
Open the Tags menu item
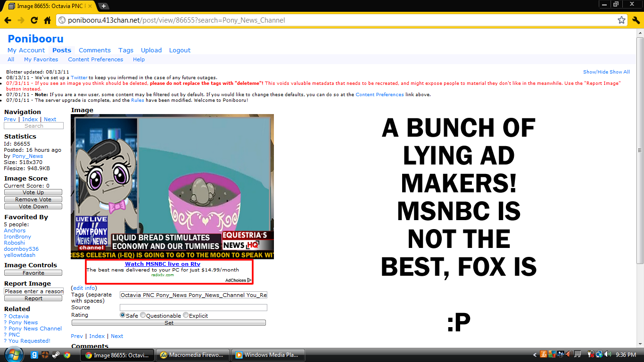pos(126,50)
